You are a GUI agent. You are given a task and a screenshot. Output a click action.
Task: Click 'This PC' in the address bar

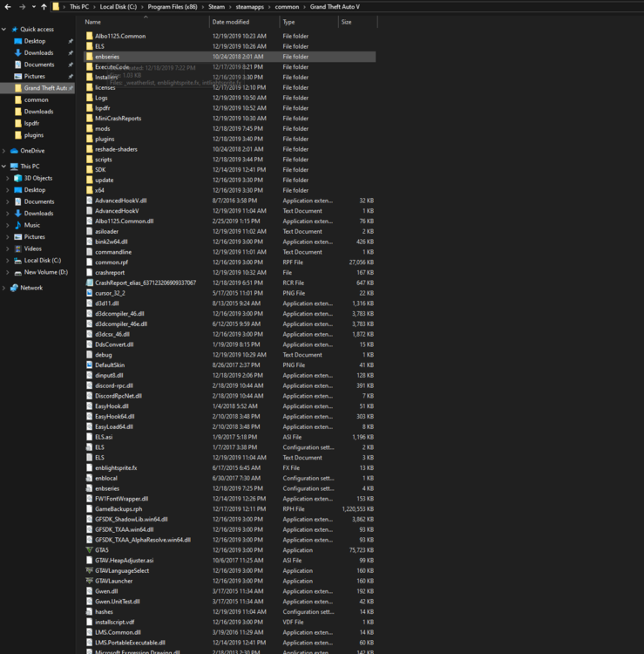pyautogui.click(x=79, y=7)
